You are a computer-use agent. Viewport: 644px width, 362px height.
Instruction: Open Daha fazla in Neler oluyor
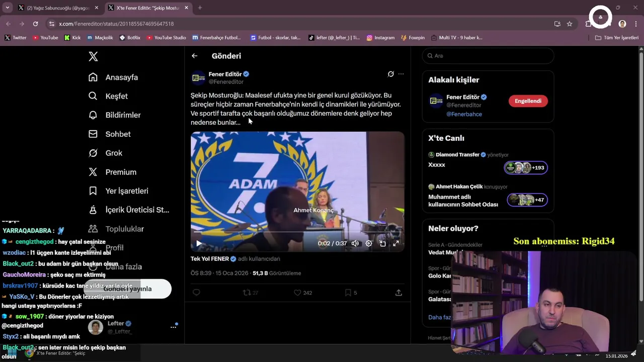(439, 317)
